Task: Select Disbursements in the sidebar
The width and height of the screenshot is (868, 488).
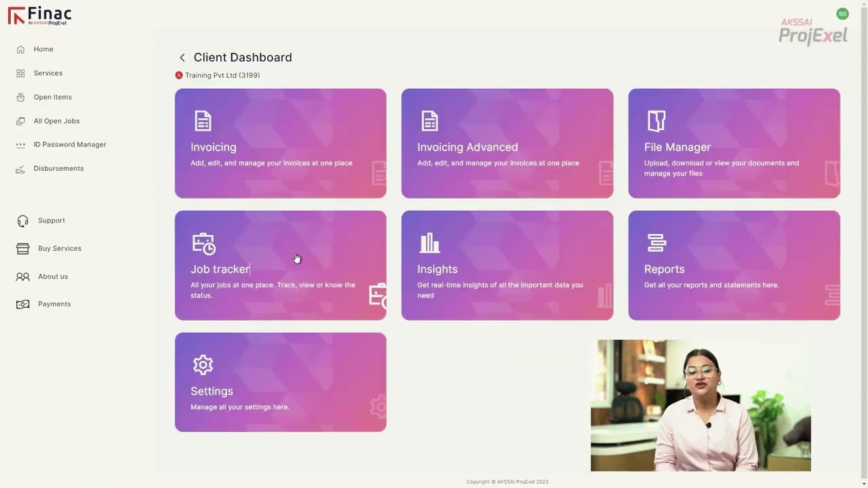Action: coord(59,168)
